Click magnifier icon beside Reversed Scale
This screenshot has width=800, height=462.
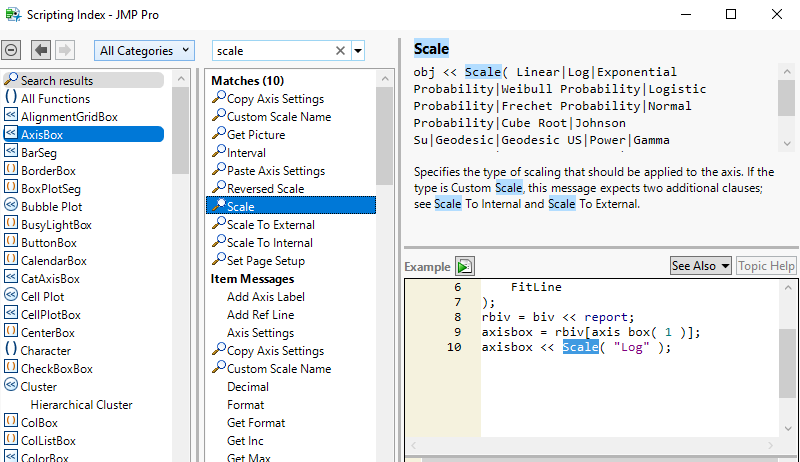[219, 187]
